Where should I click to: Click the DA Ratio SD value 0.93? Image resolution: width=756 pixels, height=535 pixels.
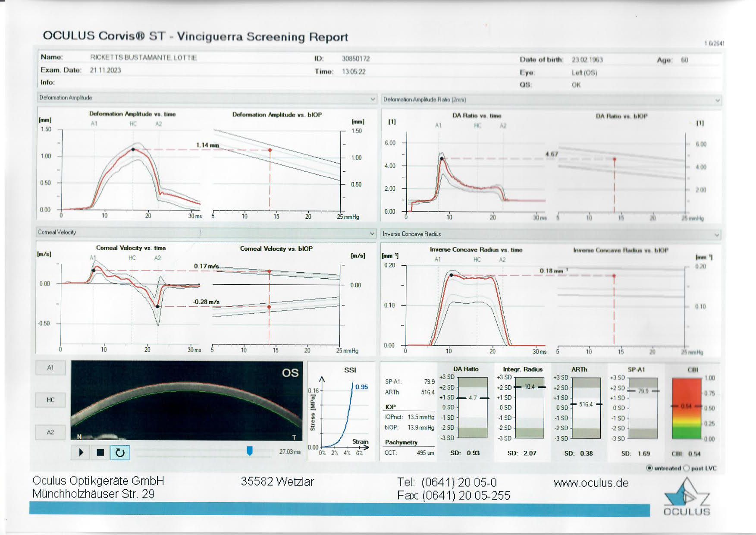click(473, 453)
